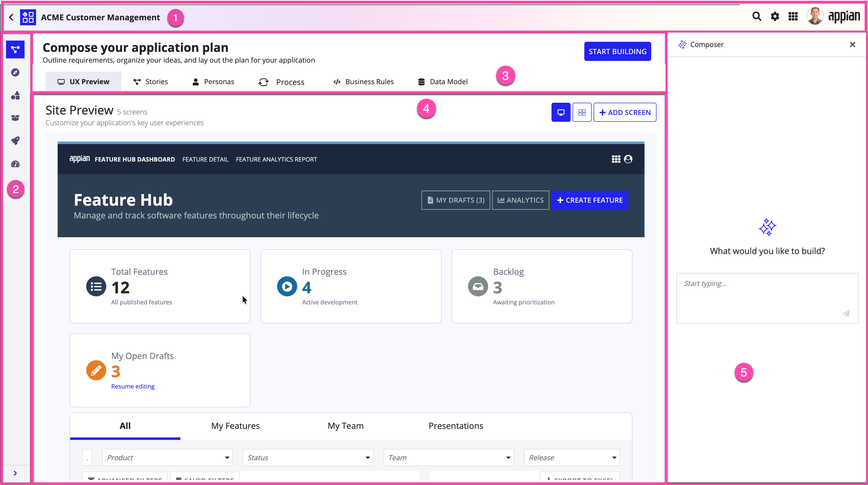
Task: Click the Start typing text field in Composer
Action: click(x=767, y=298)
